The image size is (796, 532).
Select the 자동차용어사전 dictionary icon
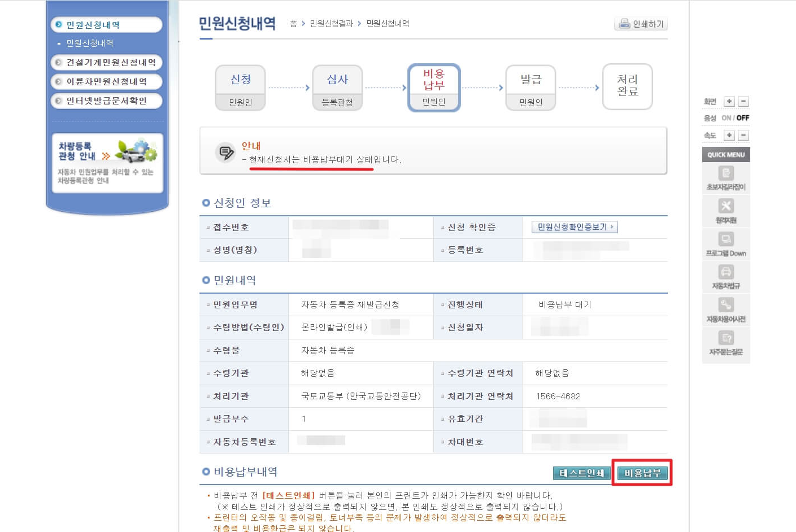725,311
